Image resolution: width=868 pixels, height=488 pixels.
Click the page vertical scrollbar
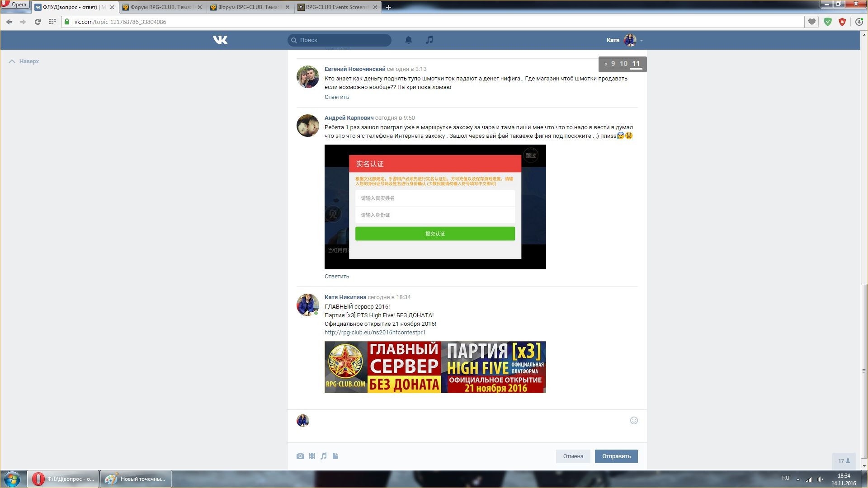(x=864, y=371)
